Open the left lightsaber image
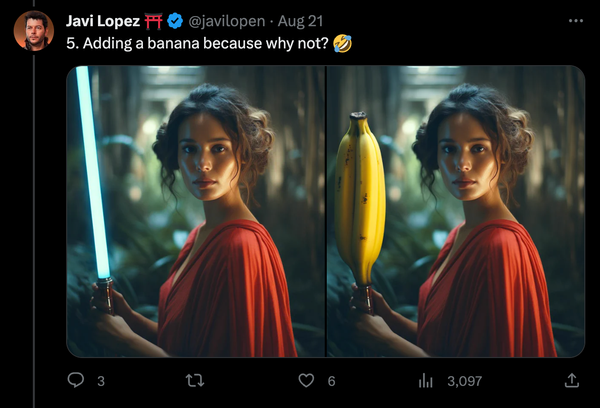This screenshot has height=408, width=600. pos(196,211)
